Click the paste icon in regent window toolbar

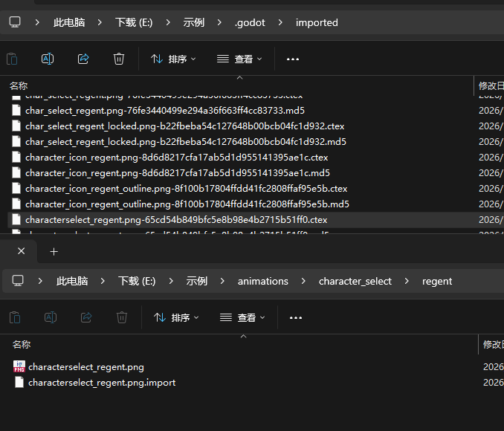[x=15, y=317]
